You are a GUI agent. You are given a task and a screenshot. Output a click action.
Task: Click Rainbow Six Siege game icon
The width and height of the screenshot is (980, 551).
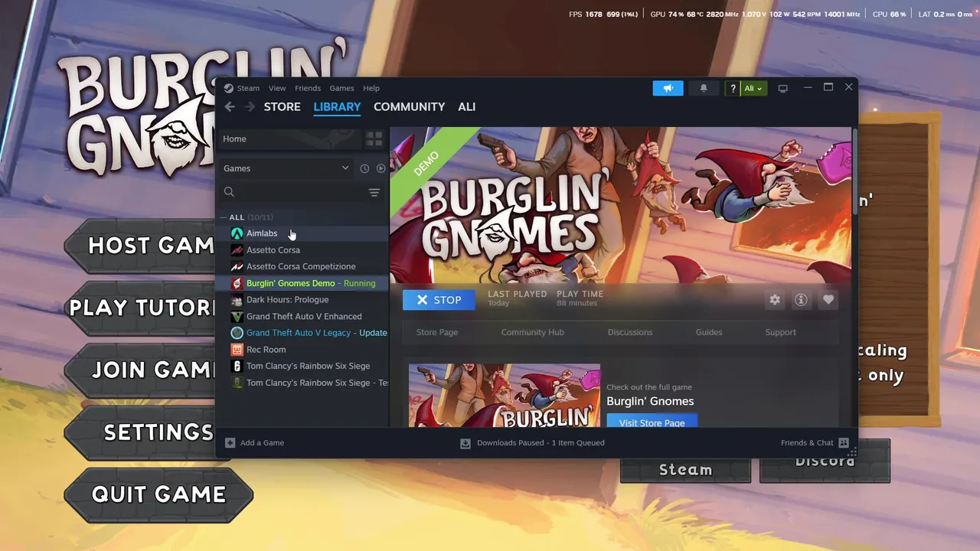click(x=237, y=366)
